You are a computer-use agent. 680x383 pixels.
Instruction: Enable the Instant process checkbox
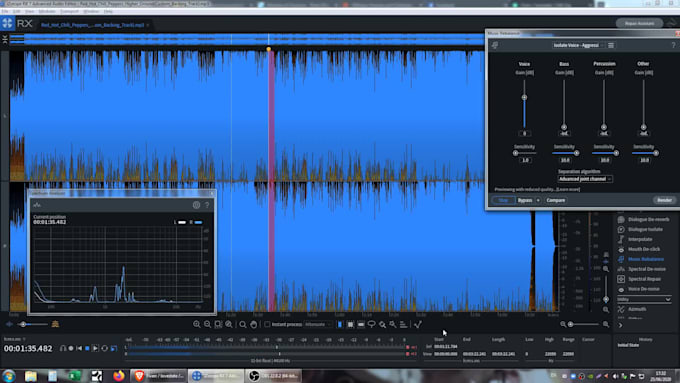coord(267,324)
